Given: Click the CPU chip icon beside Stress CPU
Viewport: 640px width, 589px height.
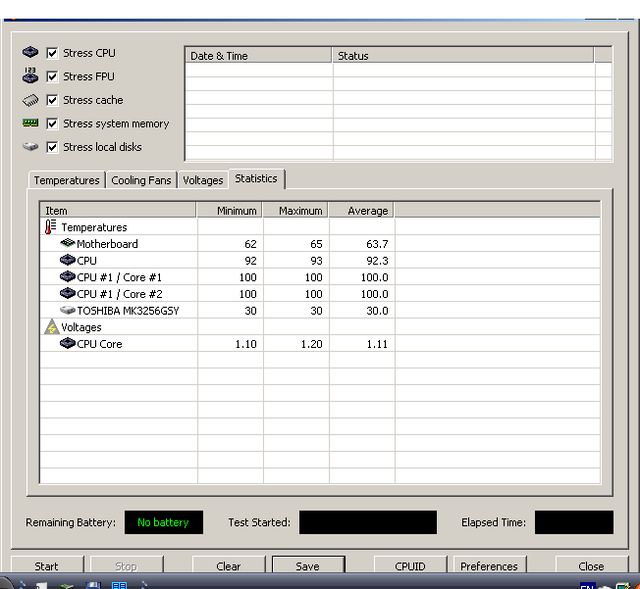Looking at the screenshot, I should point(30,53).
